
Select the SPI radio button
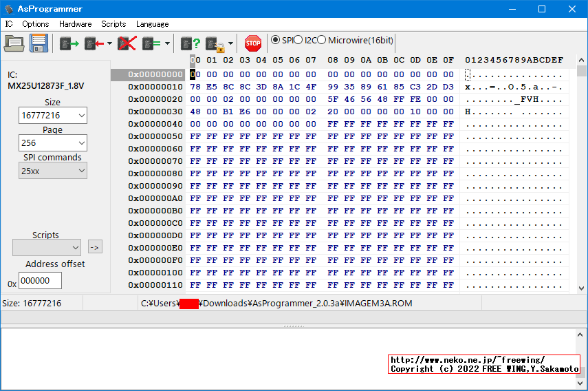click(x=275, y=40)
